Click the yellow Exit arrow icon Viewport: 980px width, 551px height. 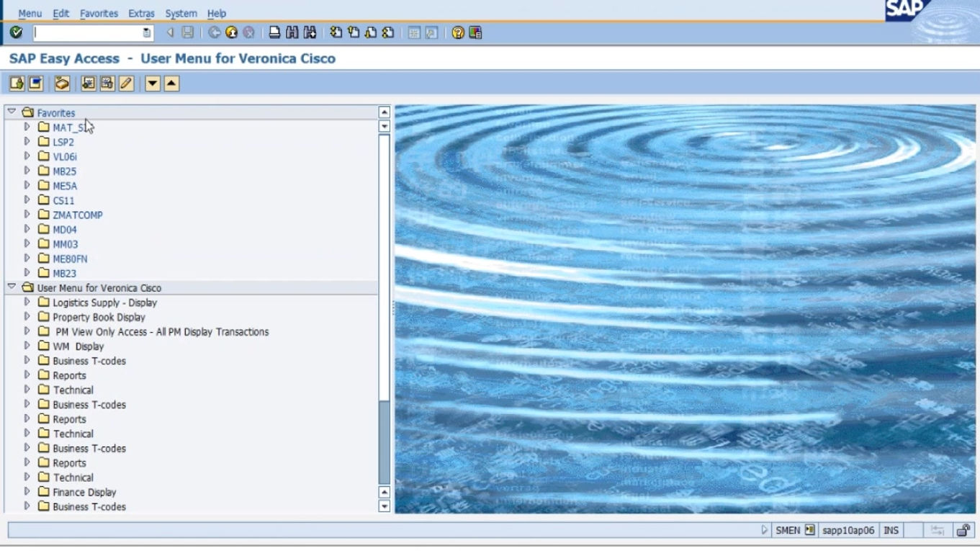(231, 32)
